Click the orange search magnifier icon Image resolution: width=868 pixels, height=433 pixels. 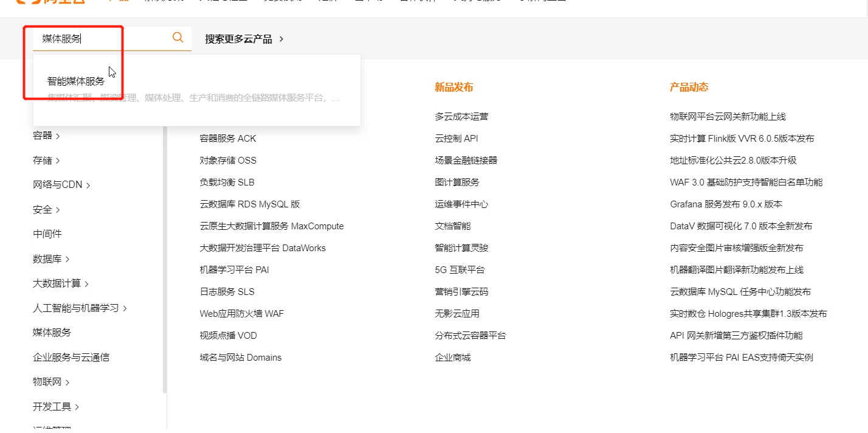177,38
